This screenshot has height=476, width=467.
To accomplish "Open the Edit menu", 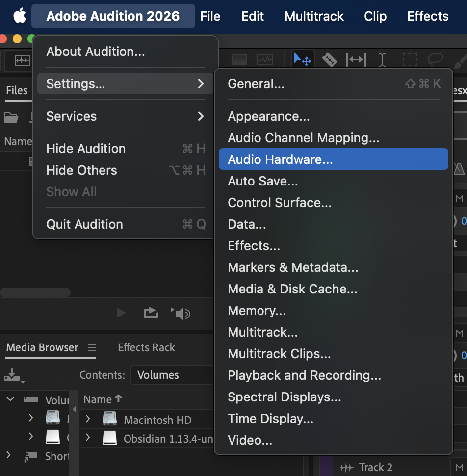I will tap(253, 16).
